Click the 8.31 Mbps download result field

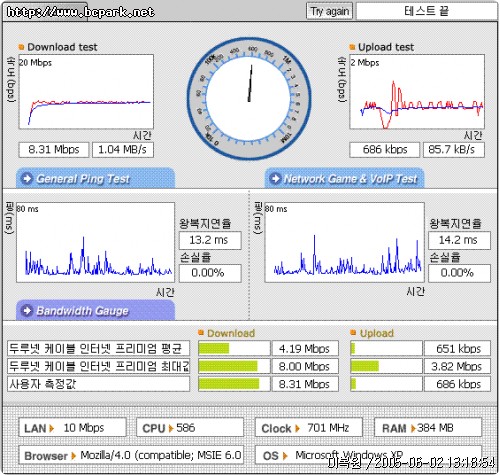54,150
